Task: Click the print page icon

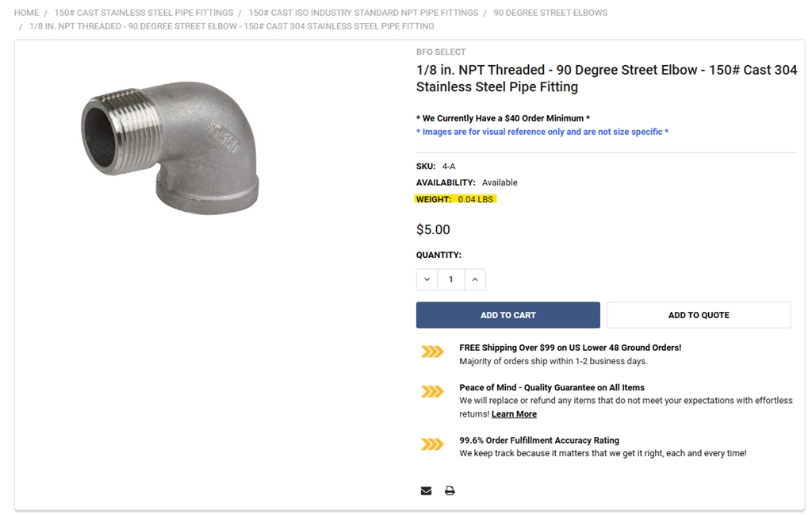Action: pyautogui.click(x=450, y=490)
